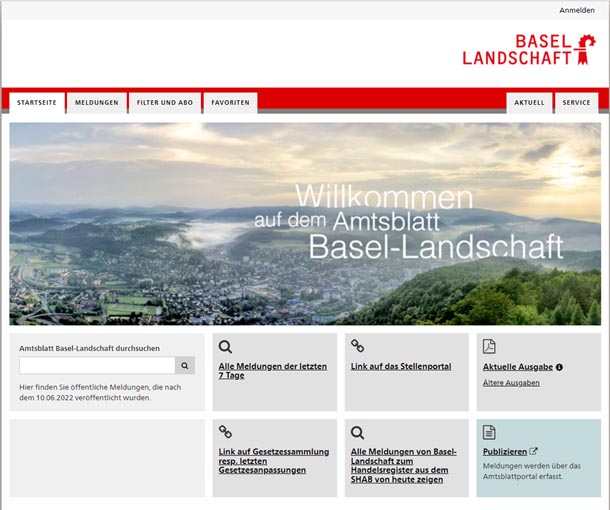
Task: Go to the Favoriten tab
Action: coord(230,102)
